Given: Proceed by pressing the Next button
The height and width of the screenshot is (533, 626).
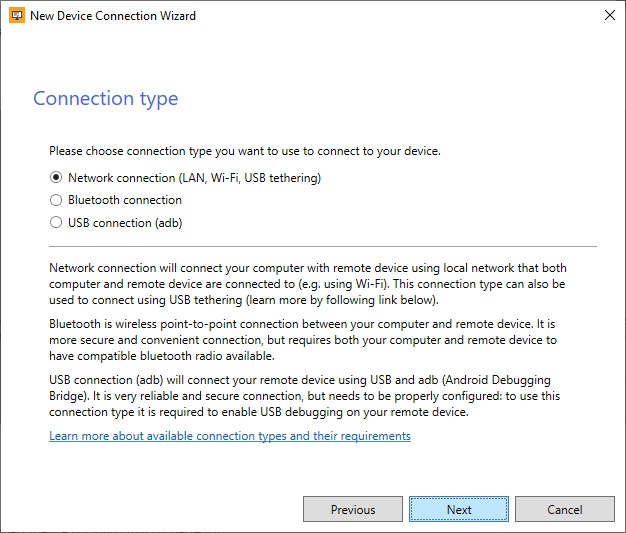Looking at the screenshot, I should coord(459,509).
